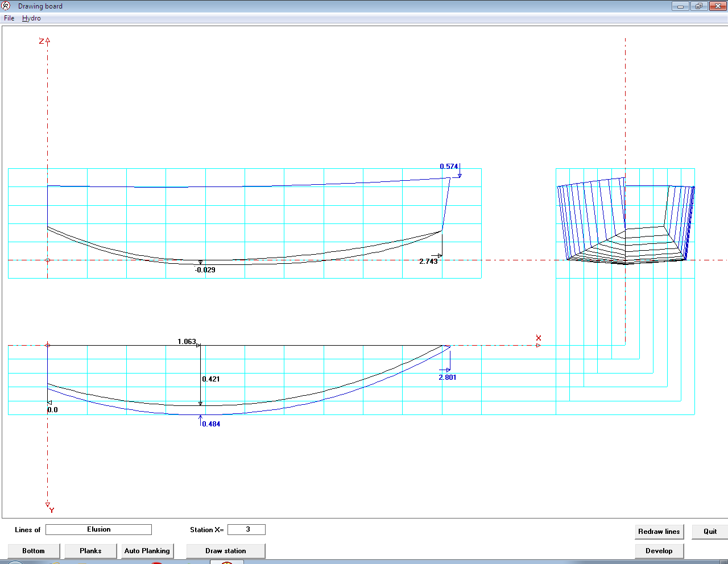This screenshot has height=564, width=728.
Task: Click the 2.743 length dimension label
Action: [x=428, y=262]
